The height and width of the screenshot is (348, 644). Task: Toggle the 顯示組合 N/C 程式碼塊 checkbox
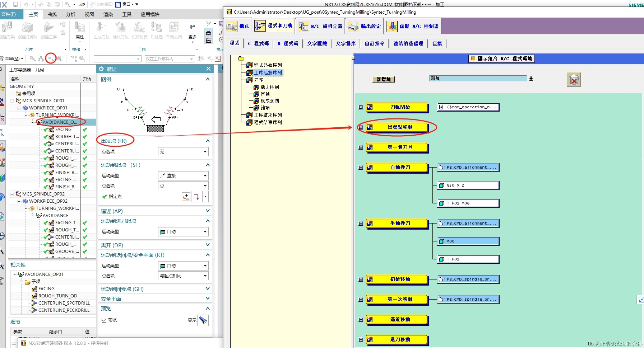473,58
